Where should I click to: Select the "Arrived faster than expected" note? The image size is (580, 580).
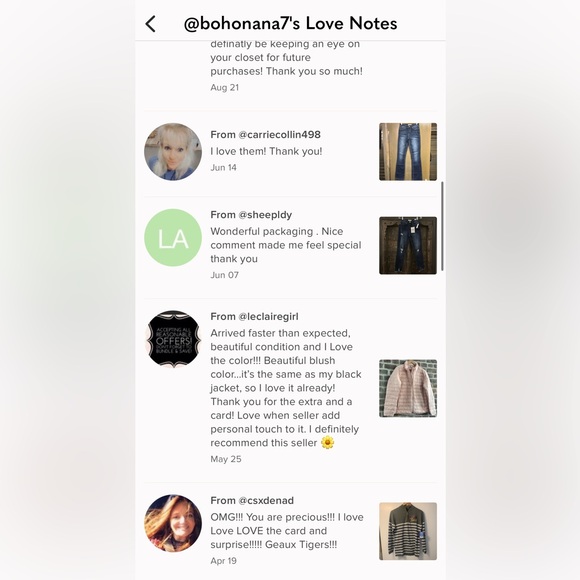pos(286,388)
